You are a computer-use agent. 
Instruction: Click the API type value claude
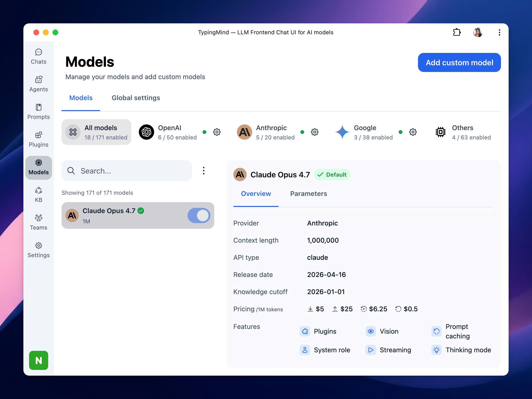(318, 257)
